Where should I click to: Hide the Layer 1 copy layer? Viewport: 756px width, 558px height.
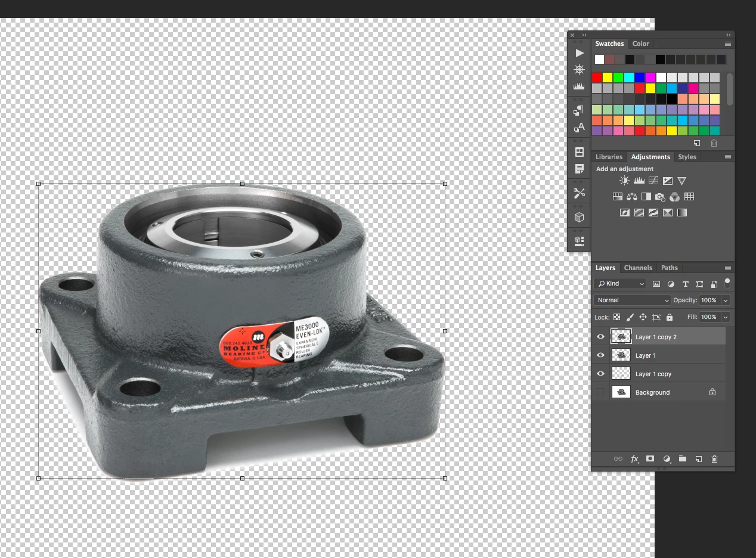(600, 374)
